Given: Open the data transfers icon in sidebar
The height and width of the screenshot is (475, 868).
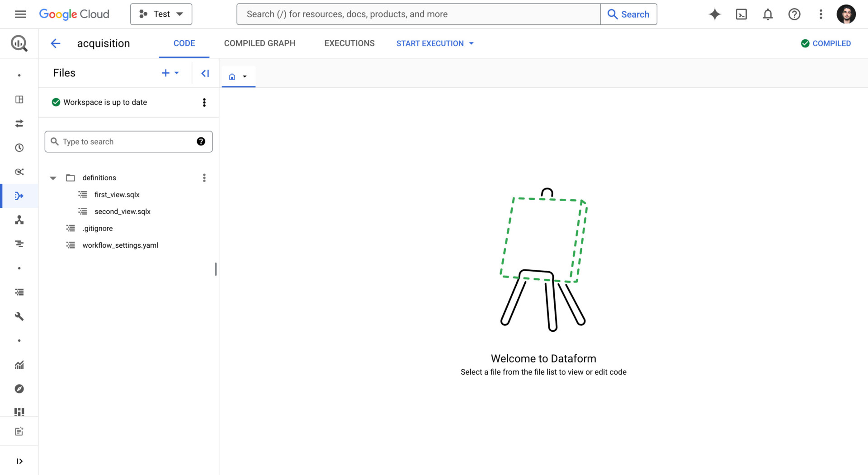Looking at the screenshot, I should coord(19,123).
